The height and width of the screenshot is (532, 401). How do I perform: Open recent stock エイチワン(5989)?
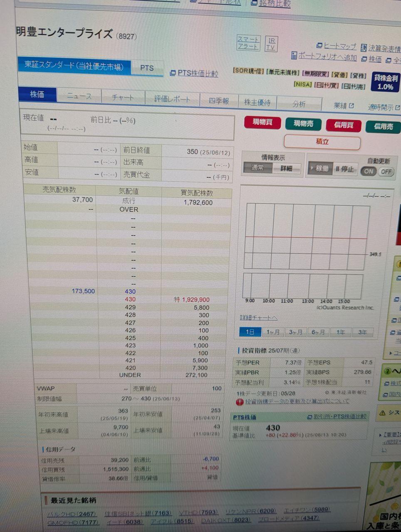click(x=307, y=510)
